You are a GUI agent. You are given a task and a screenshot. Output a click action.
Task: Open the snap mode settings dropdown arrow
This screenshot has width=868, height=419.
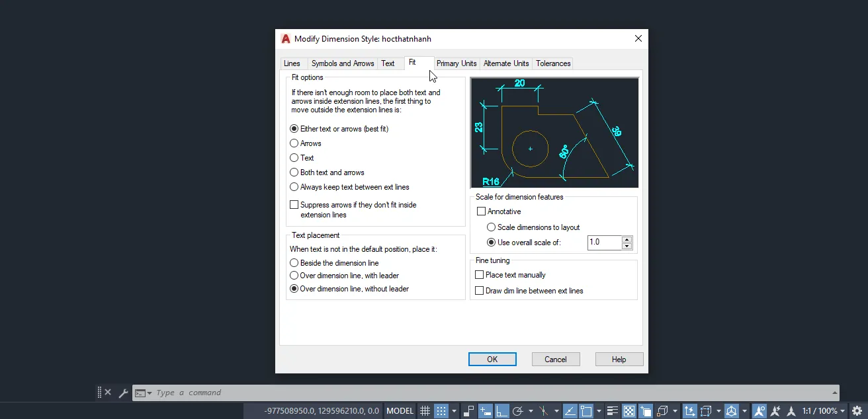[x=455, y=411]
